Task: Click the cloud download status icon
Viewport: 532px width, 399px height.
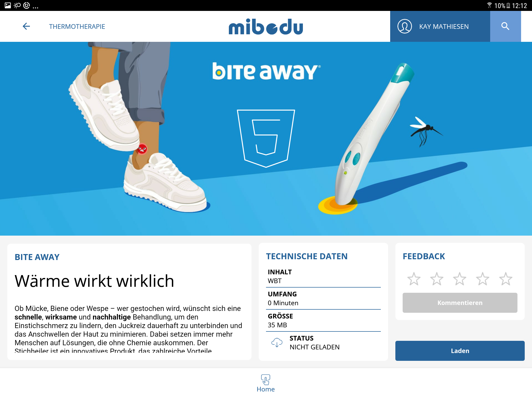Action: 277,343
